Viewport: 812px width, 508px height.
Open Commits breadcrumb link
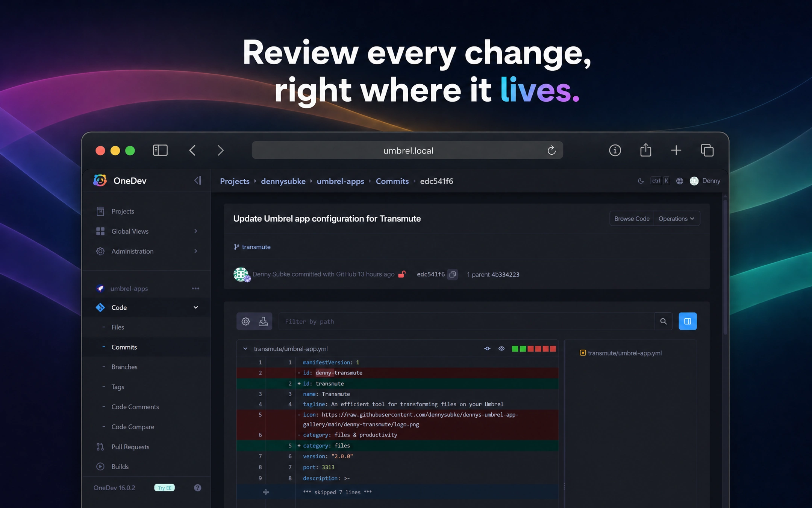click(x=392, y=181)
